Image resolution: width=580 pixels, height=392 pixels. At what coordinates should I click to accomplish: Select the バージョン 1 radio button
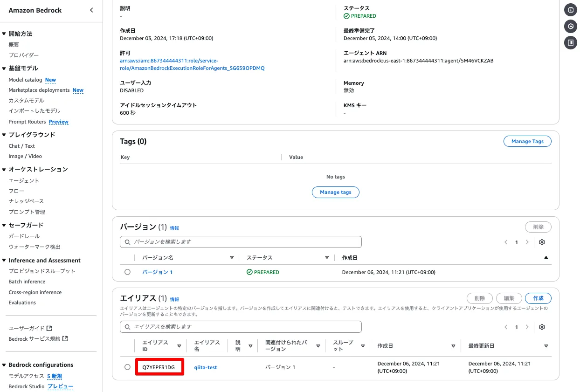[x=127, y=272]
